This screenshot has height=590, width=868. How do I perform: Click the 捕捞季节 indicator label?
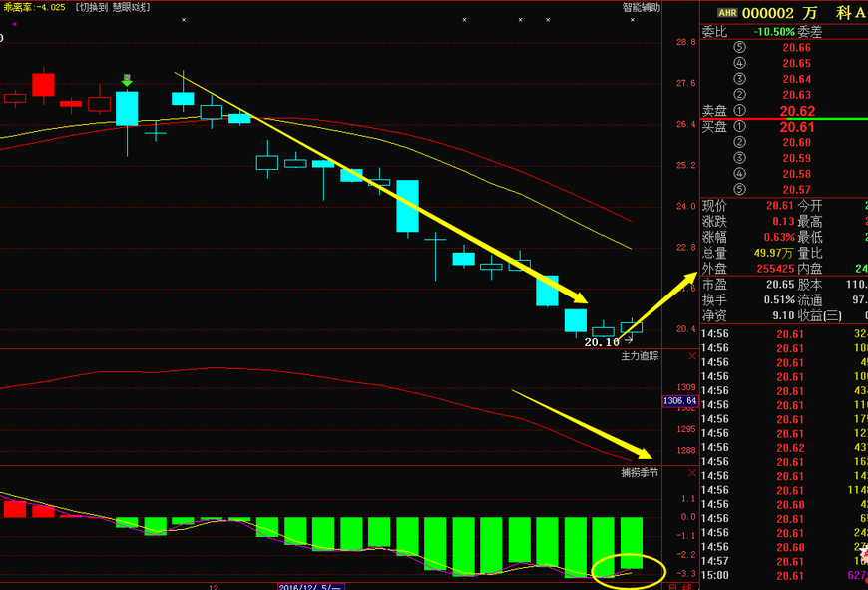640,472
